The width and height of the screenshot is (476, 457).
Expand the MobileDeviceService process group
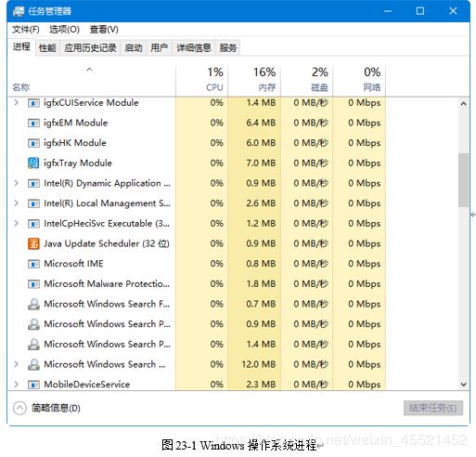17,385
